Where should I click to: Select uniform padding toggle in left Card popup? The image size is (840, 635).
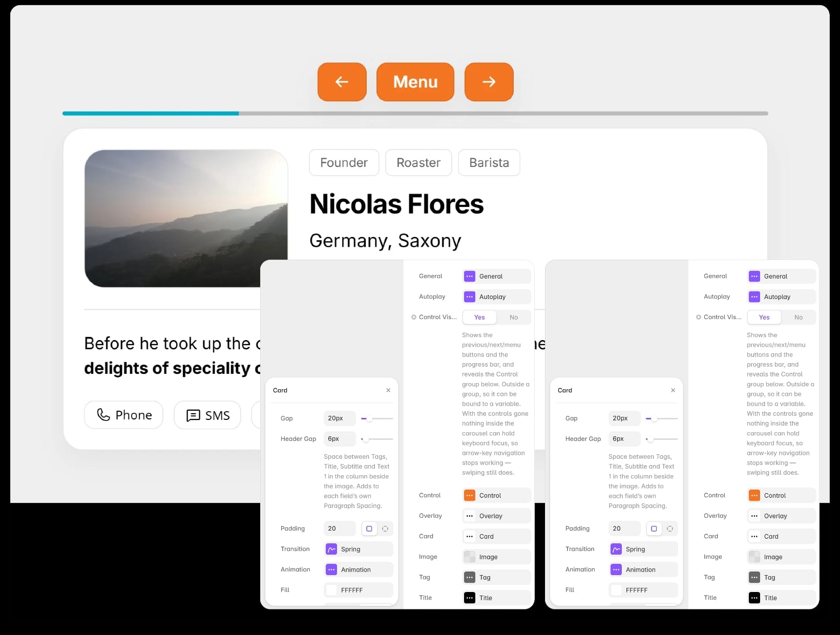coord(369,528)
